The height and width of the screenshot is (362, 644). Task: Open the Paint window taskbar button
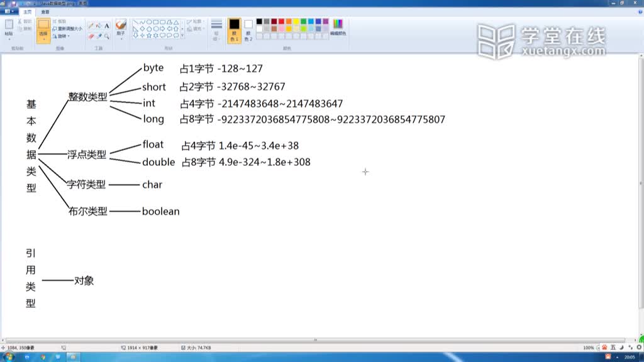coord(73,357)
